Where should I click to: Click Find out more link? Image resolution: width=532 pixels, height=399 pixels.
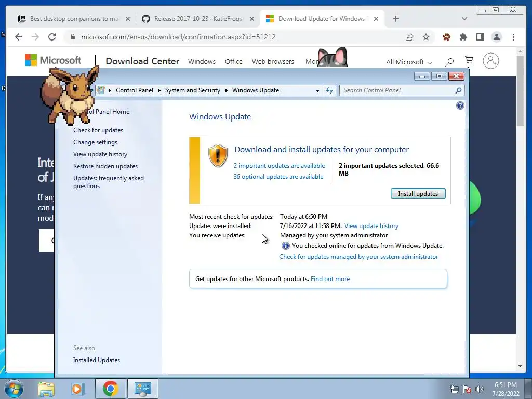point(330,279)
